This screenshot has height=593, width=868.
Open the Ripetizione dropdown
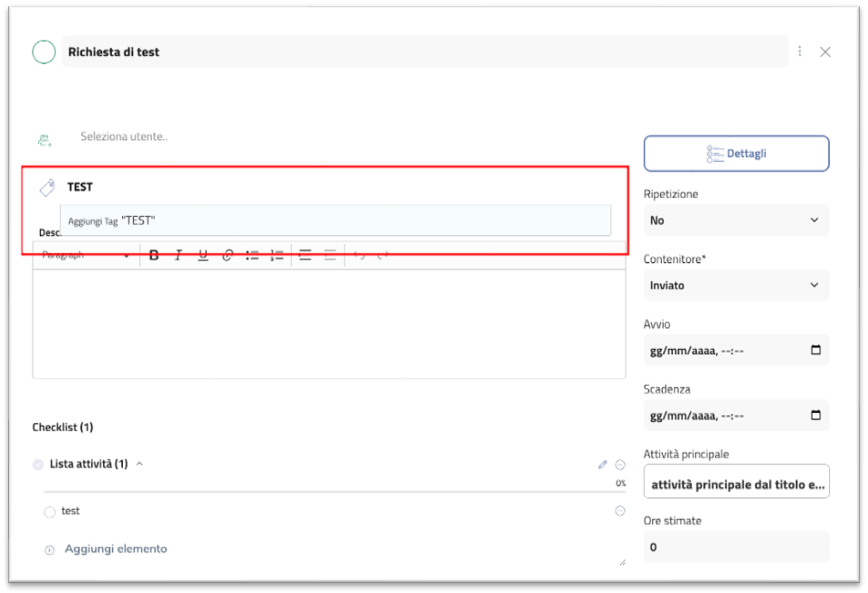(736, 220)
